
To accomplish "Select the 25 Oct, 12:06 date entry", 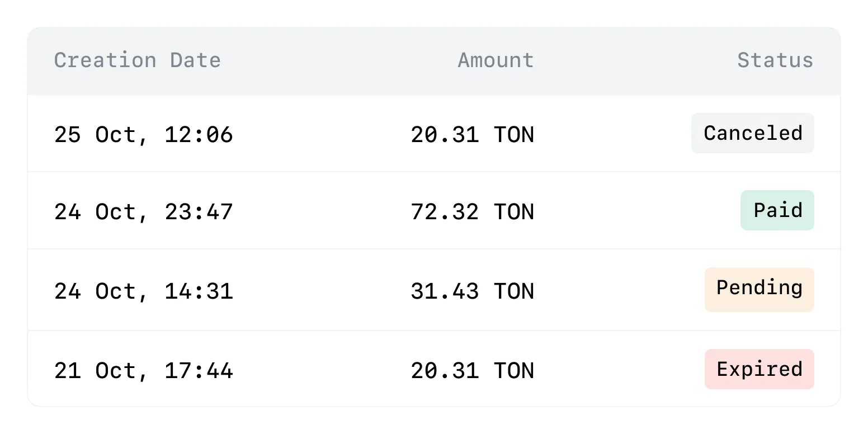I will (143, 135).
